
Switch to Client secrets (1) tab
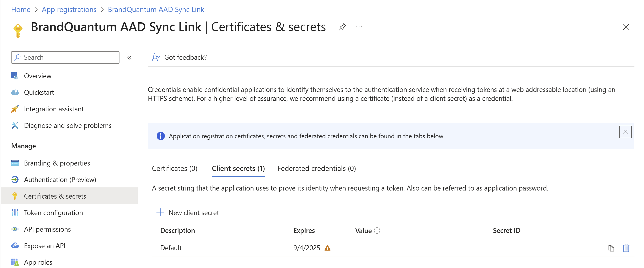click(238, 168)
